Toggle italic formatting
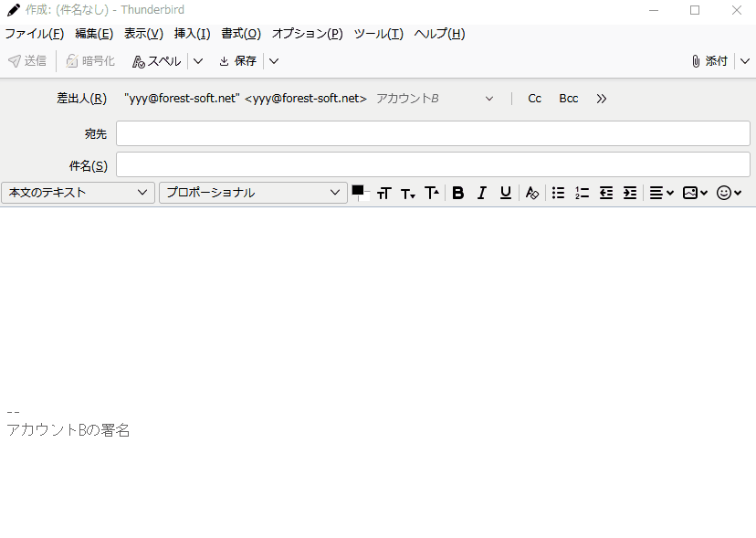This screenshot has width=756, height=538. (x=481, y=193)
